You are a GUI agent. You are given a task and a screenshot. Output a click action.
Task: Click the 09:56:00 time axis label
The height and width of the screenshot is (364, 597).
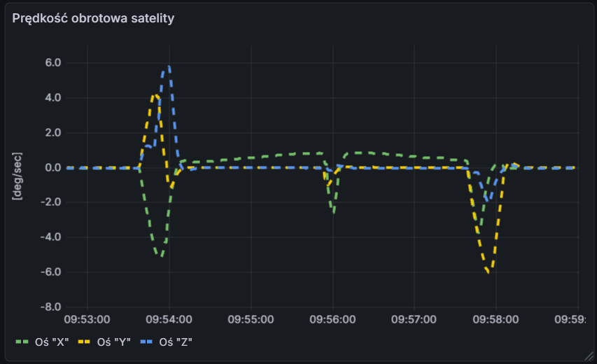pyautogui.click(x=332, y=319)
